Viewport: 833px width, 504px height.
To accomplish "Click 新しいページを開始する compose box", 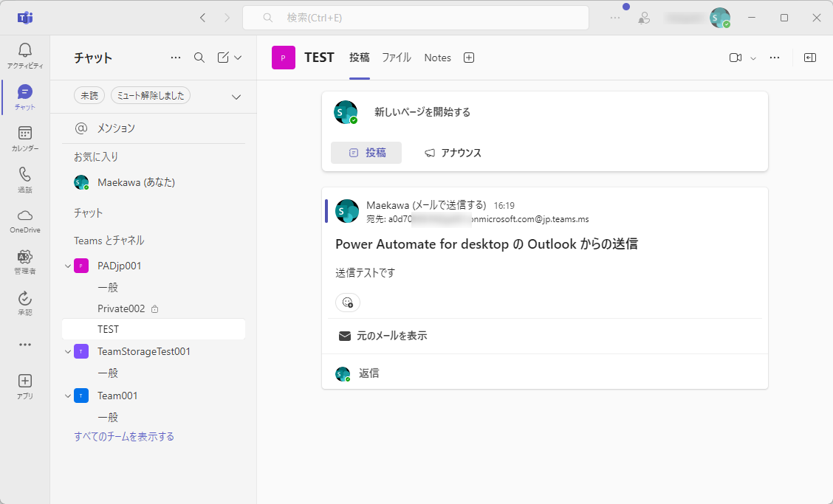I will click(x=422, y=112).
